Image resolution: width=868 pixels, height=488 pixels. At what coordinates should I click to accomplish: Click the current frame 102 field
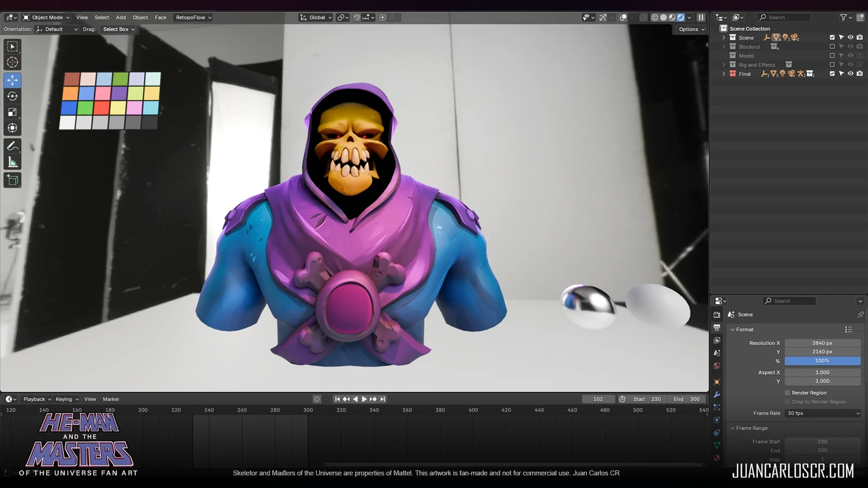pos(598,399)
